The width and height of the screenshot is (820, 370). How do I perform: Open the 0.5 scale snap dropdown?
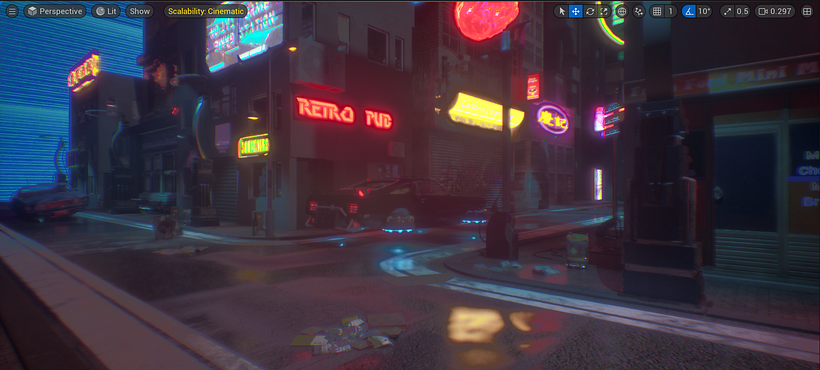[742, 11]
